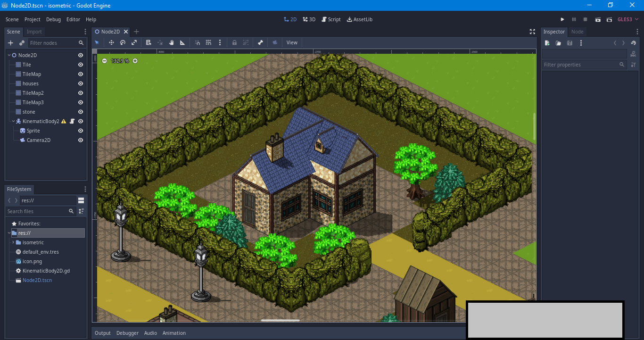Viewport: 644px width, 340px height.
Task: Collapse the KinematicBody2 tree node
Action: point(13,121)
